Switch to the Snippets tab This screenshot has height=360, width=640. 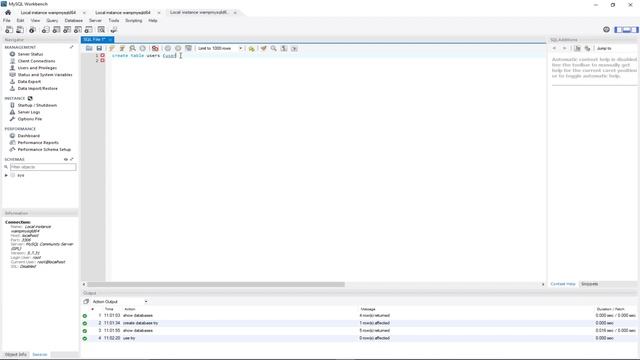point(589,284)
